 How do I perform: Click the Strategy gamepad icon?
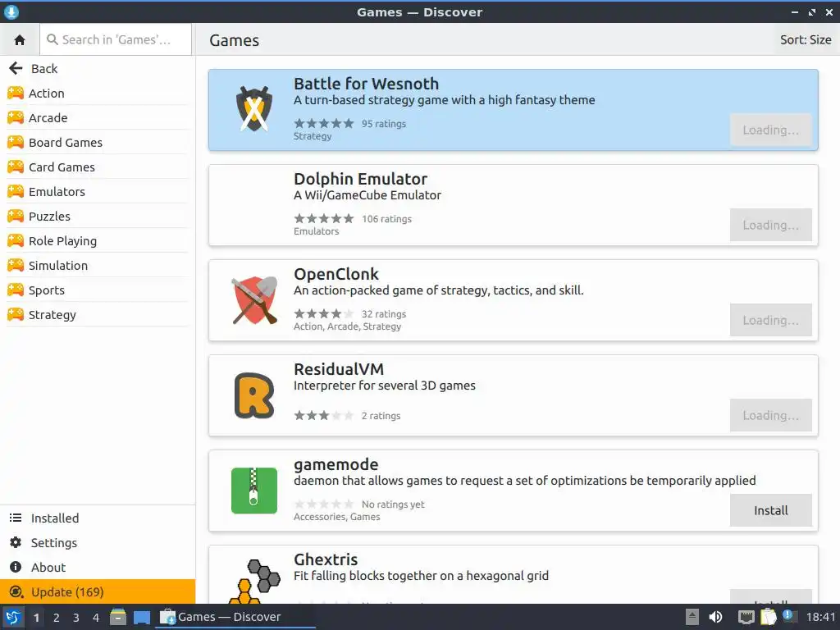(16, 315)
